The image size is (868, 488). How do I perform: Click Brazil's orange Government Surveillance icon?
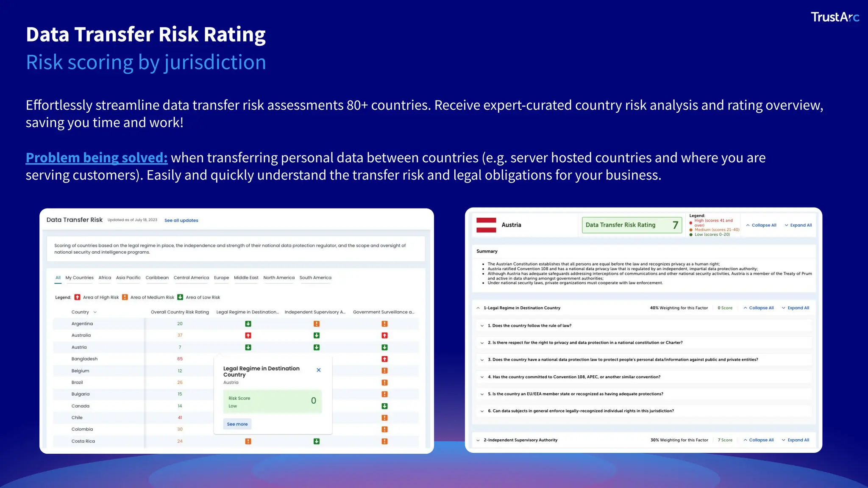pyautogui.click(x=384, y=383)
